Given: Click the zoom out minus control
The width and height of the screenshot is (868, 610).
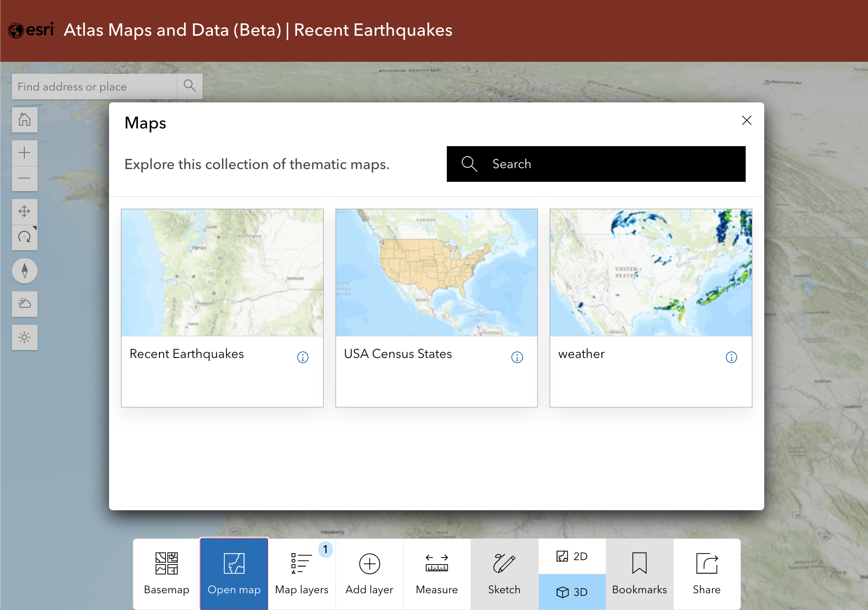Looking at the screenshot, I should tap(25, 178).
